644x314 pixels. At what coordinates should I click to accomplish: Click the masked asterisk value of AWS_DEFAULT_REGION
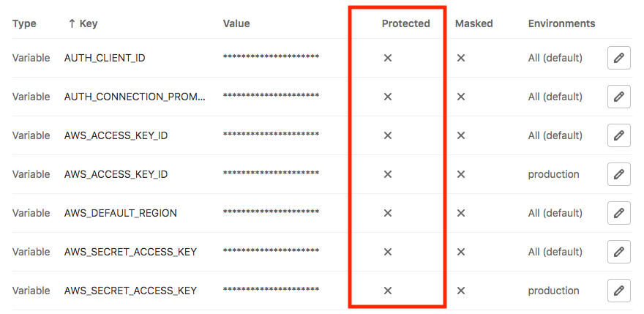[271, 212]
